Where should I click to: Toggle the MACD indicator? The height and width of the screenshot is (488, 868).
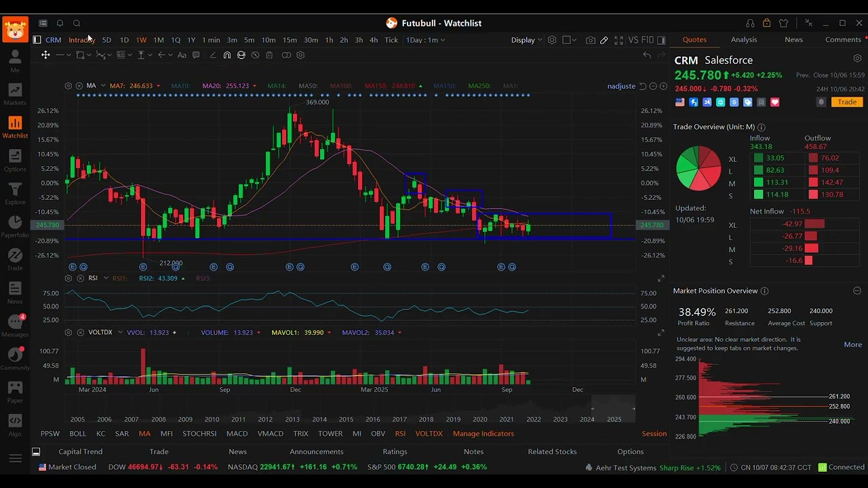point(237,434)
